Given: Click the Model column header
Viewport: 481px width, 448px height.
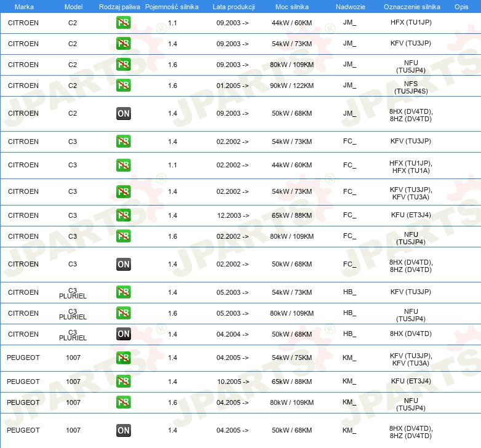Looking at the screenshot, I should (73, 7).
